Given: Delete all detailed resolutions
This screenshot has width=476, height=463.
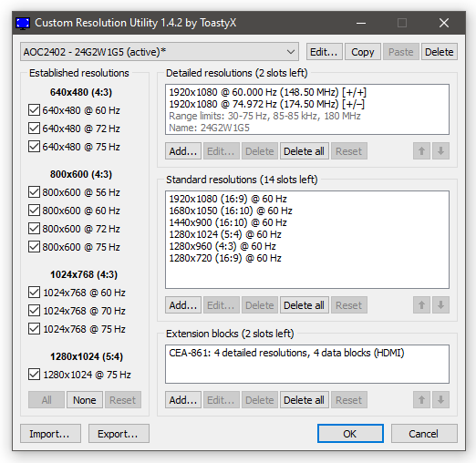Looking at the screenshot, I should tap(304, 151).
